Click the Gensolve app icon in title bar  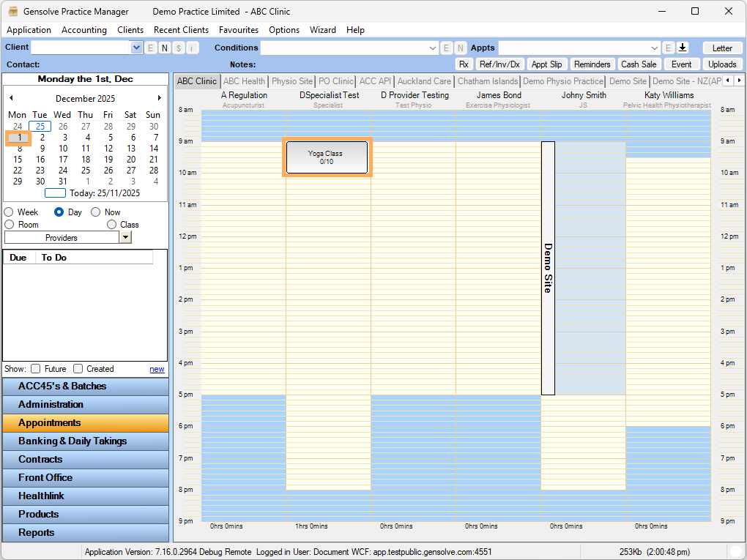pyautogui.click(x=12, y=12)
